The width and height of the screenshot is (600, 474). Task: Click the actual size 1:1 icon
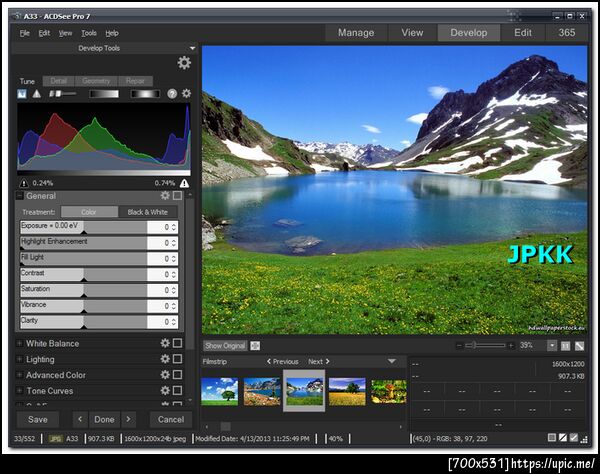(565, 346)
